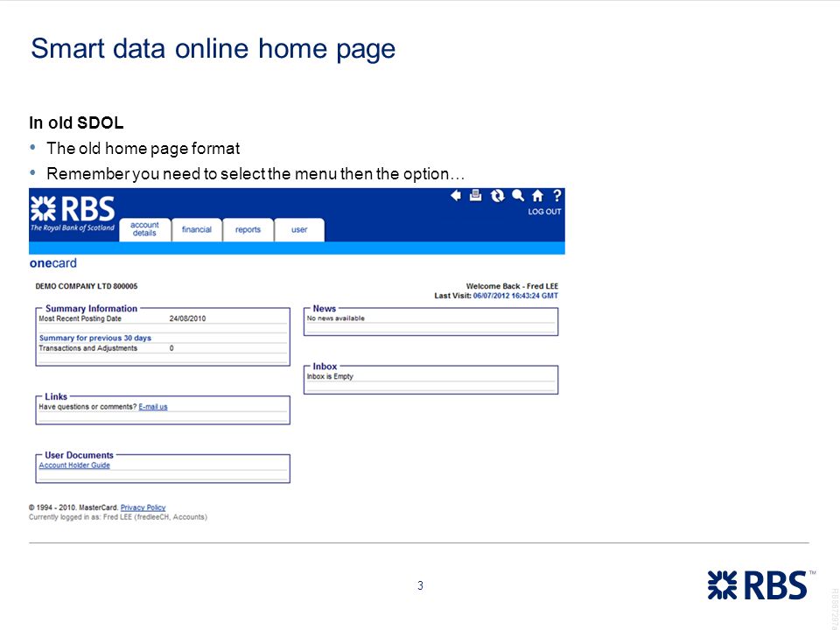The image size is (840, 630).
Task: Click 'The old home page format' bullet
Action: click(143, 149)
